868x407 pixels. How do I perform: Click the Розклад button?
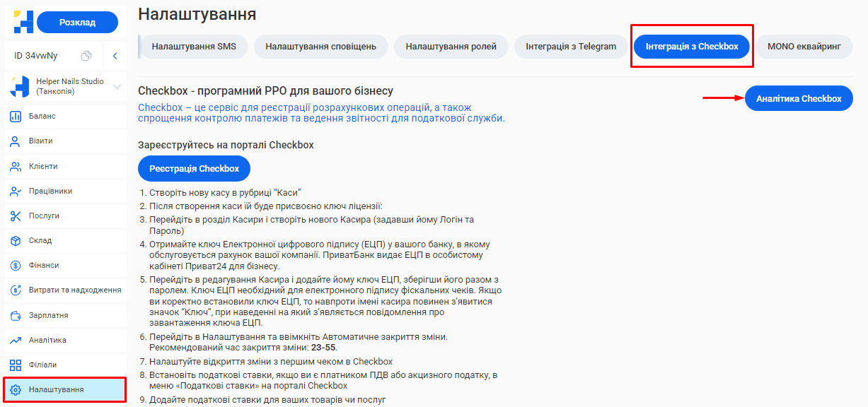point(77,23)
